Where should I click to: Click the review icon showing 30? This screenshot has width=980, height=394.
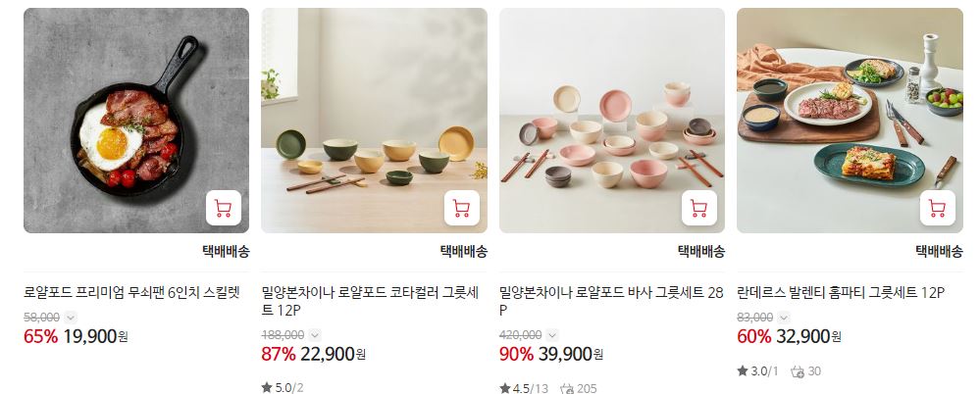point(798,371)
